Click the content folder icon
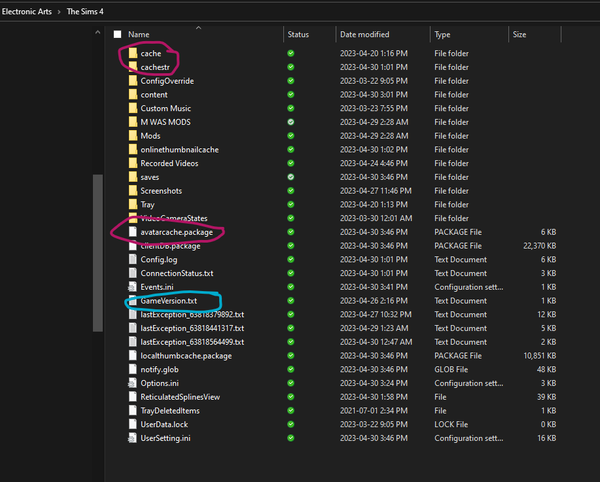This screenshot has width=600, height=482. click(133, 94)
